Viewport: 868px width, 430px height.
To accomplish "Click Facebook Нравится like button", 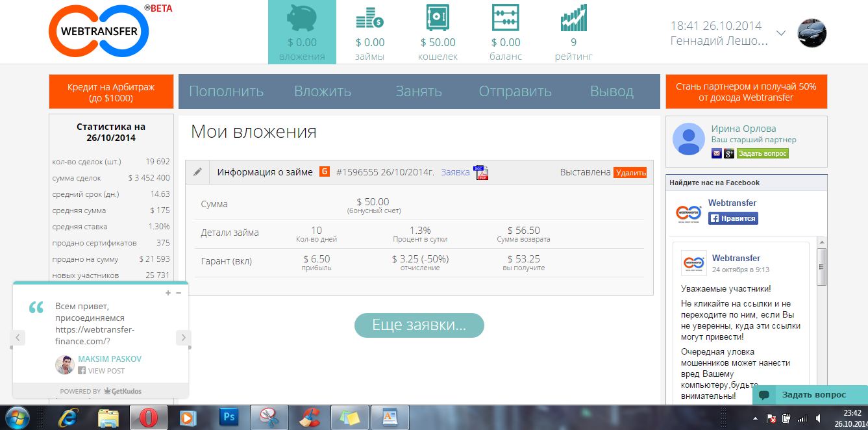I will [x=733, y=218].
